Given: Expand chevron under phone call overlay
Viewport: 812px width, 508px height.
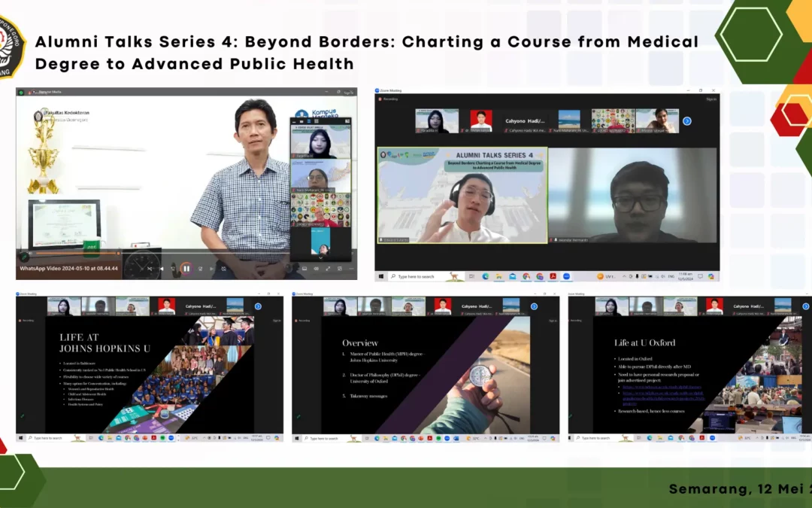Looking at the screenshot, I should point(320,257).
